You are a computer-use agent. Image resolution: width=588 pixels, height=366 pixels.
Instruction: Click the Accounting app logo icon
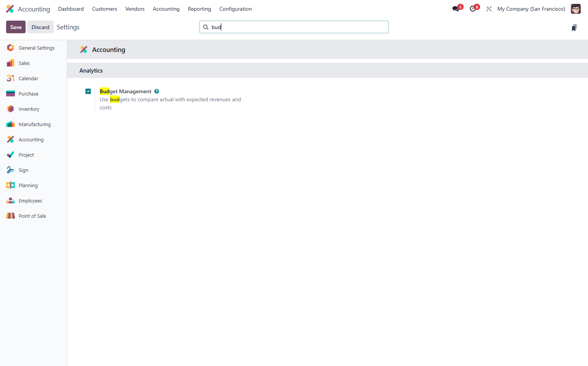pyautogui.click(x=10, y=9)
